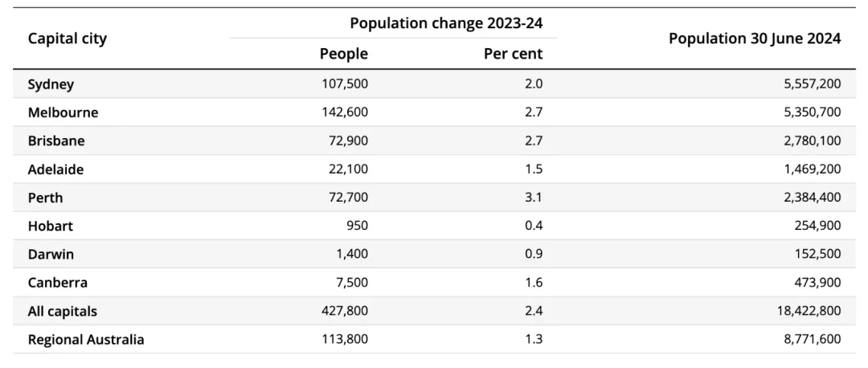This screenshot has width=868, height=368.
Task: Click the Capital city column header
Action: pos(67,39)
